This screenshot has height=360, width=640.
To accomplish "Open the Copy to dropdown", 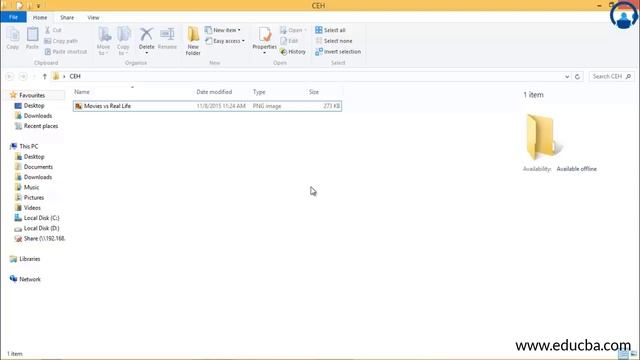I will click(x=123, y=41).
